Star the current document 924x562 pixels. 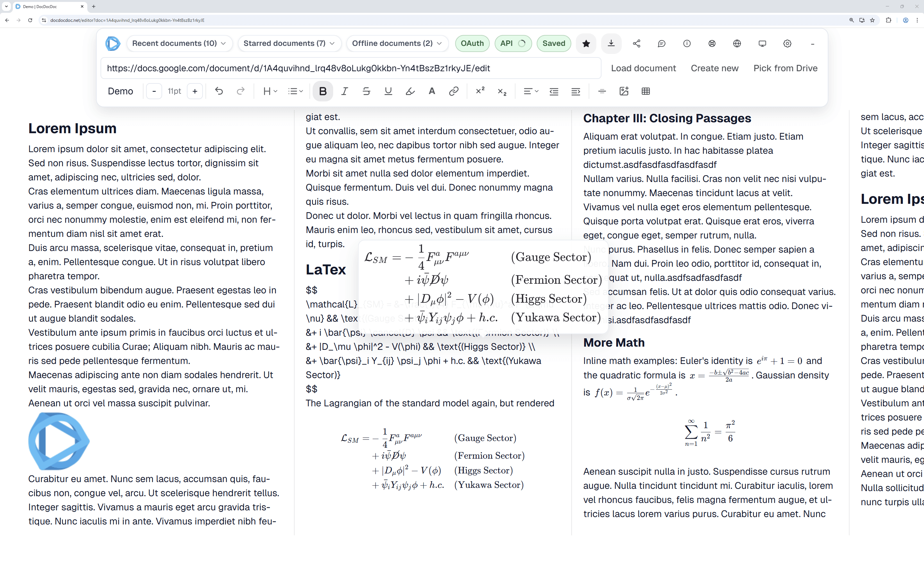[586, 44]
